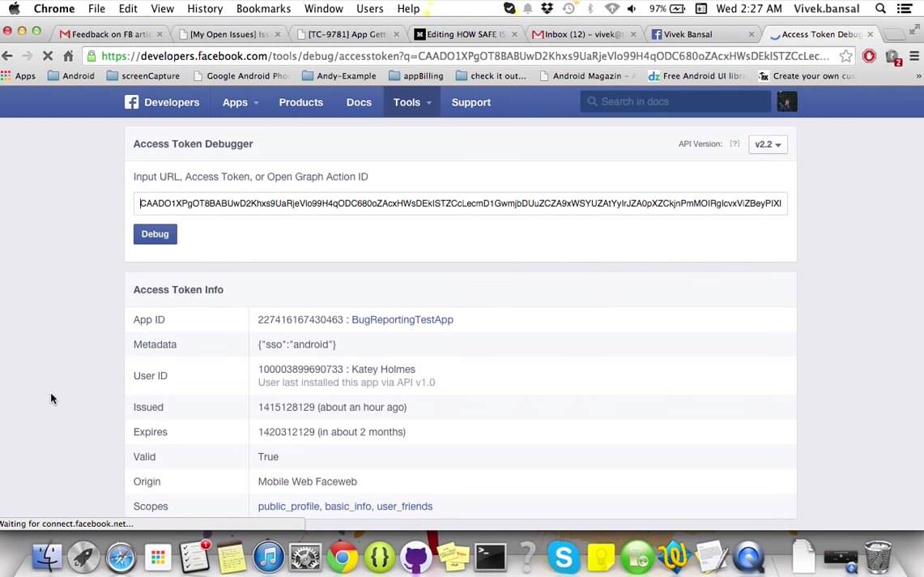Image resolution: width=924 pixels, height=577 pixels.
Task: Open Skype from the dock
Action: [563, 558]
